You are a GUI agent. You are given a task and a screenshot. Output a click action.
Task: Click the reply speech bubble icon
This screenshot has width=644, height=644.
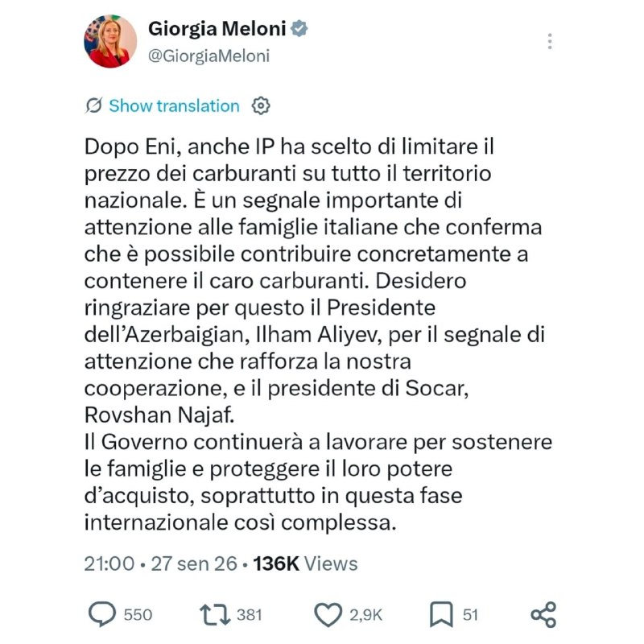[x=102, y=614]
